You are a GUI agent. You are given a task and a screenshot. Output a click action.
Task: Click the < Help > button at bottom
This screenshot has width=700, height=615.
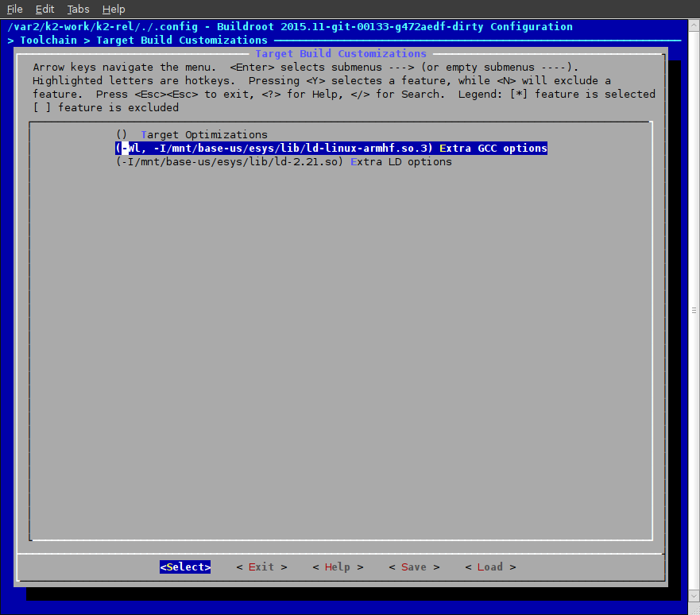(338, 567)
